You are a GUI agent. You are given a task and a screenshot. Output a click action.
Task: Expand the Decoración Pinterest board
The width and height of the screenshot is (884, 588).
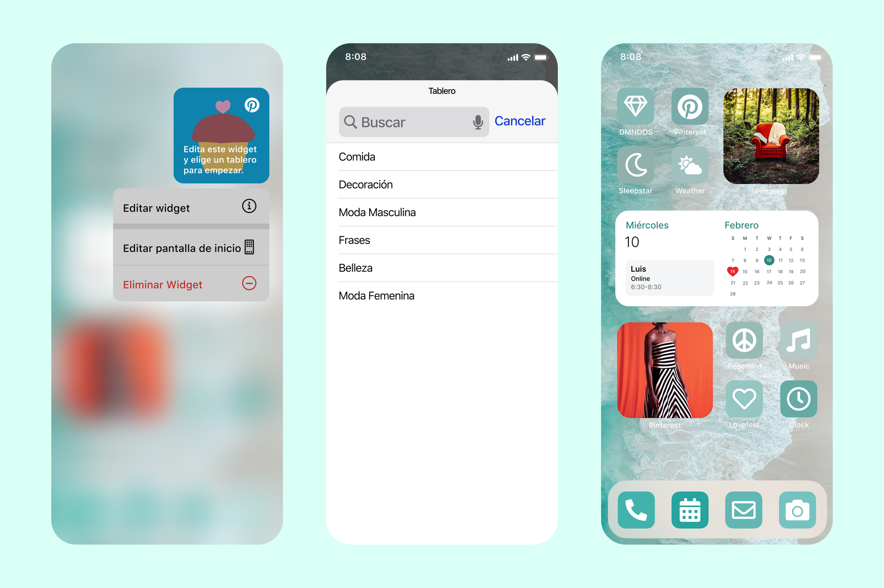click(442, 184)
